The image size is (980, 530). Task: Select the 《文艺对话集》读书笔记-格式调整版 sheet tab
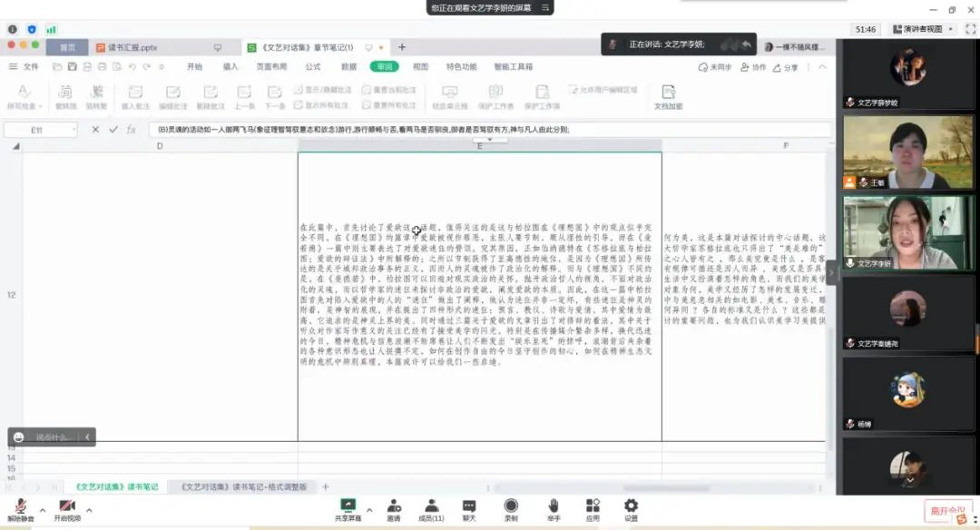coord(243,487)
